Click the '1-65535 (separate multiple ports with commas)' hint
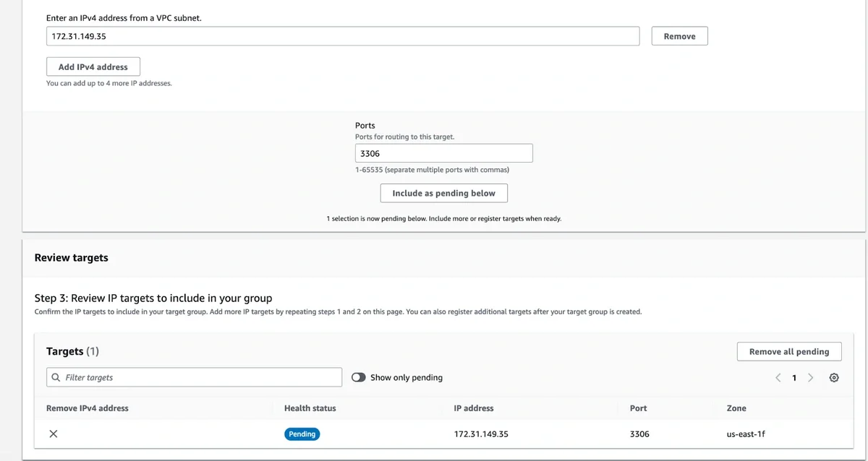Viewport: 868px width, 461px height. (x=433, y=170)
